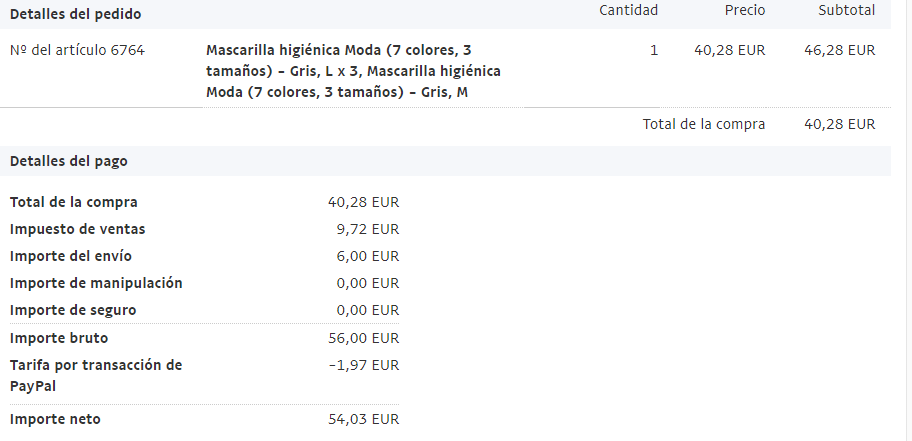Screen dimensions: 912x441
Task: Click the item price 40,28 EUR
Action: tap(729, 51)
